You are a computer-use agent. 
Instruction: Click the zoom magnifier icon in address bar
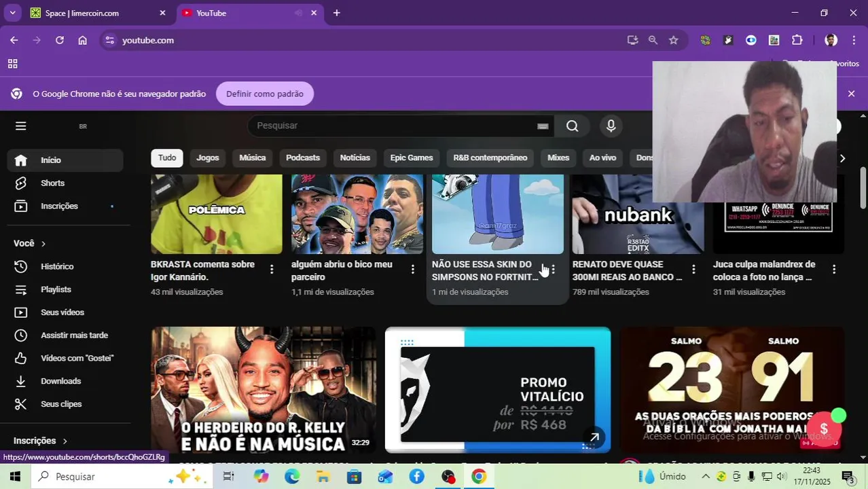(x=653, y=40)
